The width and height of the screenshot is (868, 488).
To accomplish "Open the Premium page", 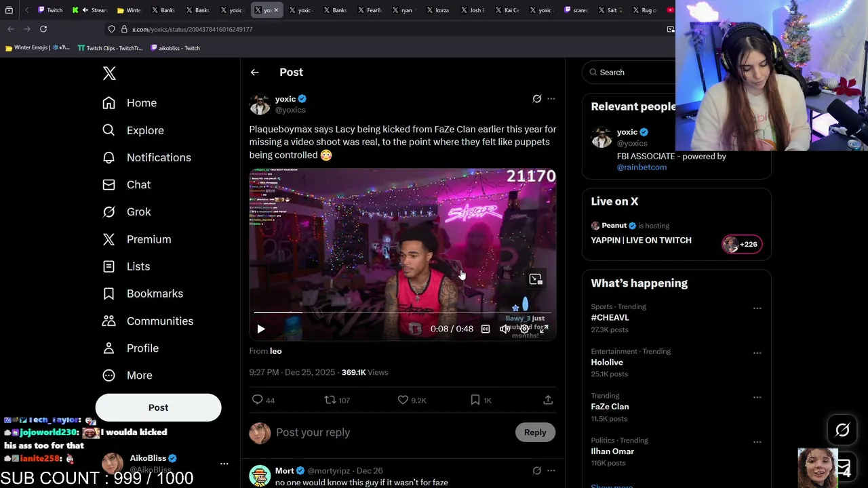I will pyautogui.click(x=136, y=239).
